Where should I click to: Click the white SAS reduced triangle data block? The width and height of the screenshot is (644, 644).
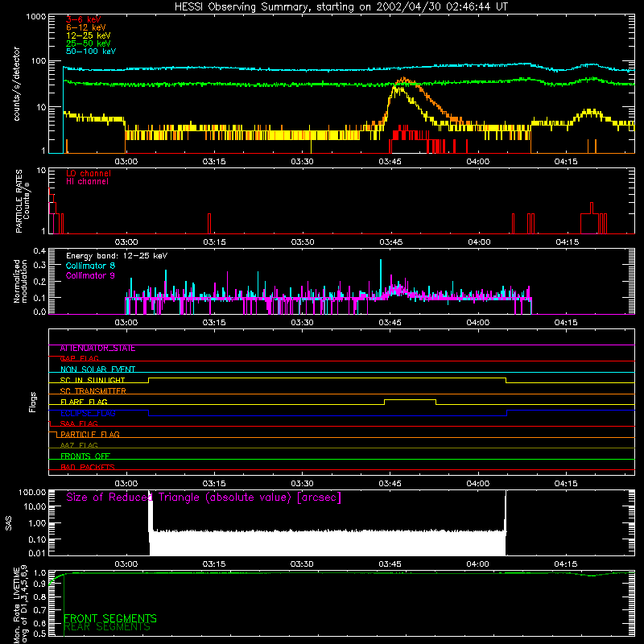click(x=328, y=543)
